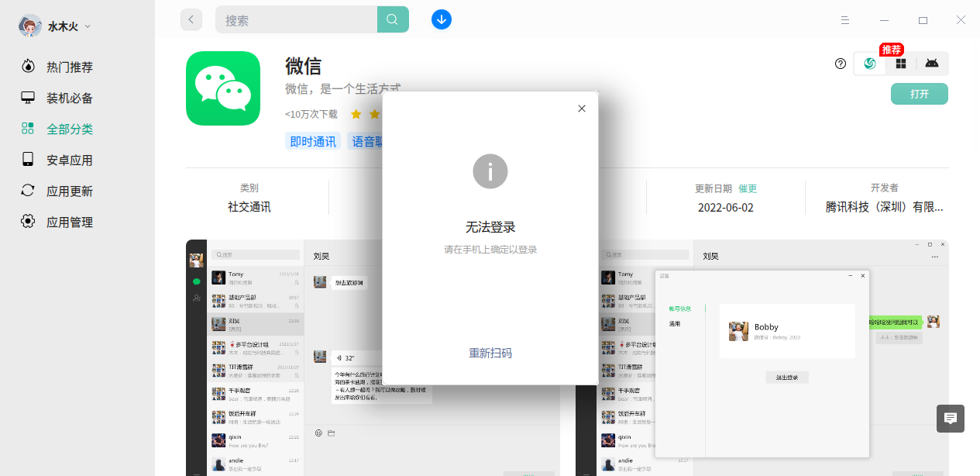Switch to the Android version toggle
Image resolution: width=980 pixels, height=476 pixels.
(x=931, y=63)
